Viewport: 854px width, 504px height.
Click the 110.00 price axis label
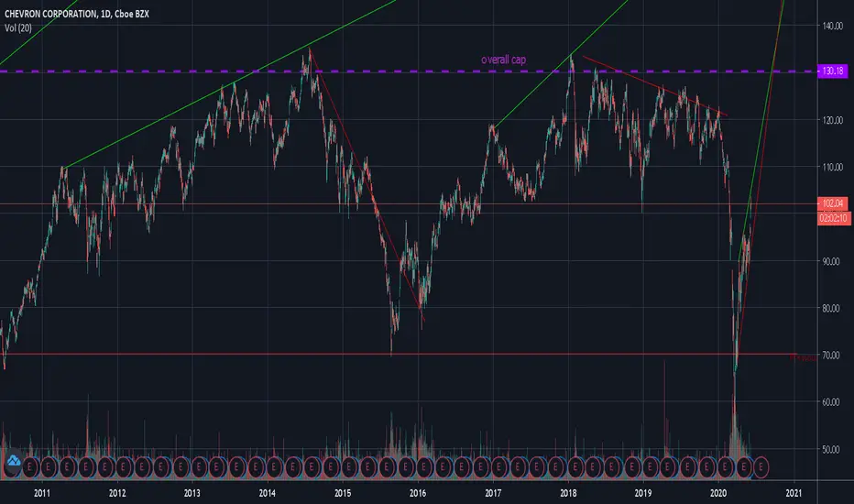click(x=832, y=168)
